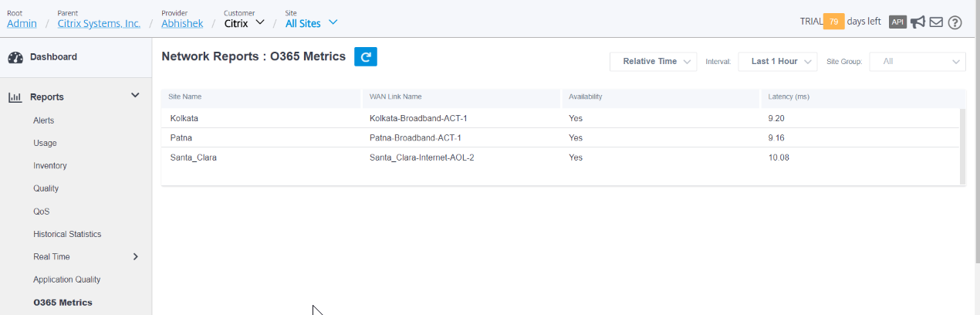The height and width of the screenshot is (315, 980).
Task: Expand the Real Time submenu
Action: click(x=136, y=256)
